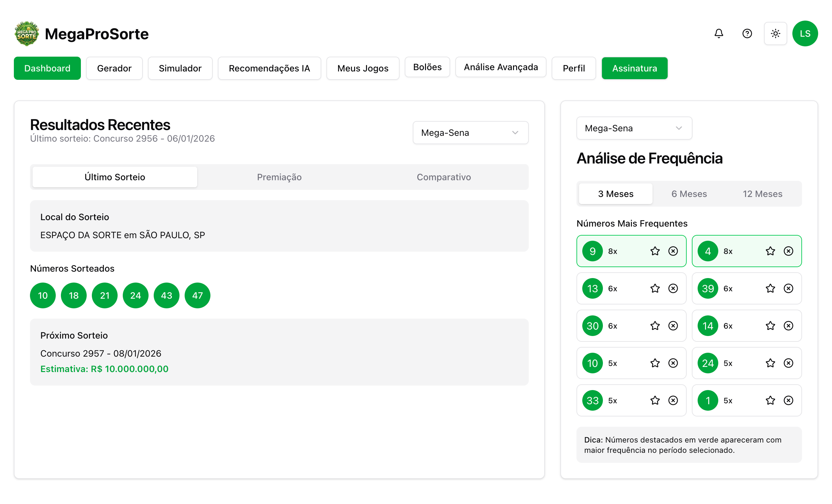Click the MegaProSorte logo
The height and width of the screenshot is (504, 832).
coord(27,34)
